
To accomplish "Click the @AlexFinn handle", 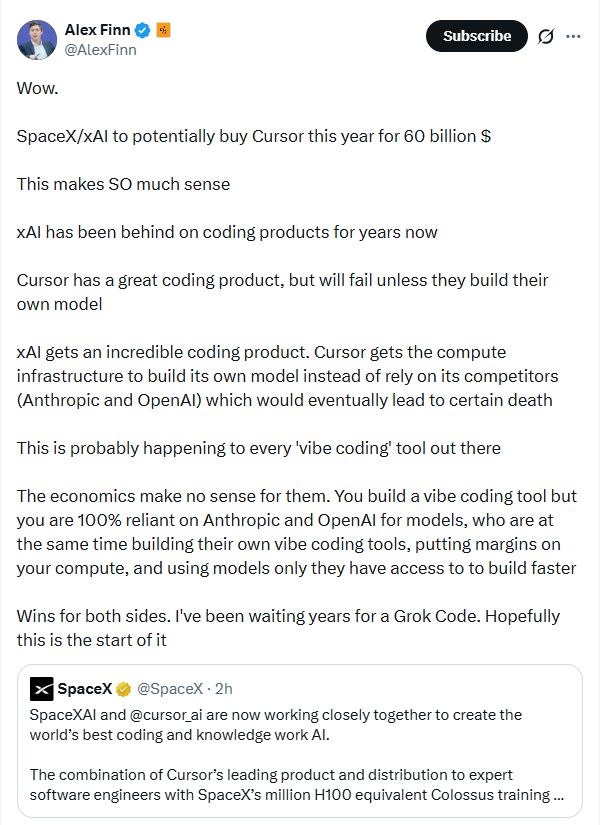I will point(100,50).
